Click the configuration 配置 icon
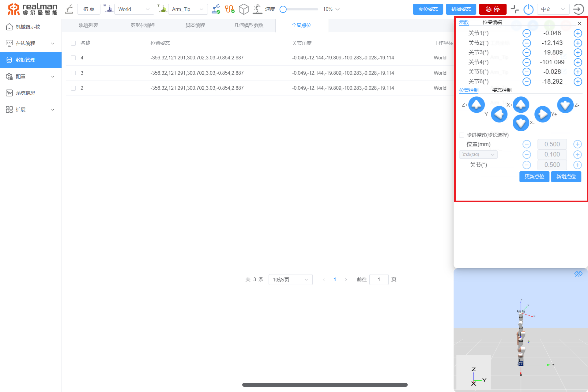Viewport: 588px width, 392px height. [9, 76]
